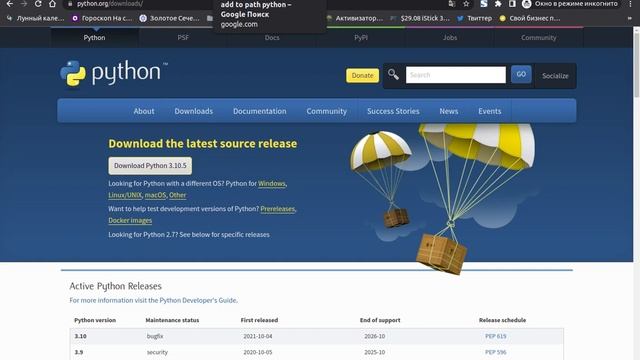640x360 pixels.
Task: Click the 2026-10 end of support cell
Action: [374, 336]
